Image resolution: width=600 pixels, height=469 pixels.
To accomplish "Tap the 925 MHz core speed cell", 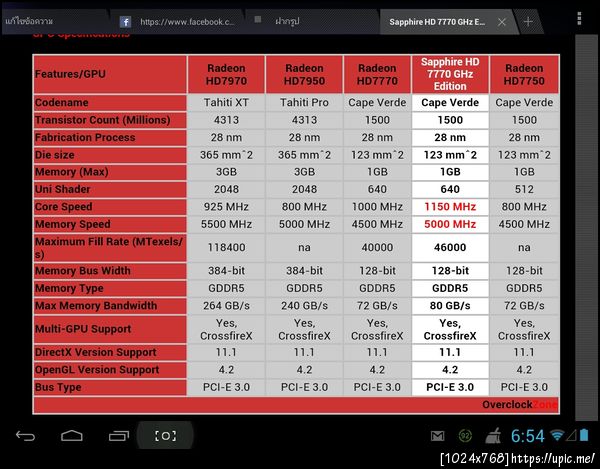I will 226,207.
